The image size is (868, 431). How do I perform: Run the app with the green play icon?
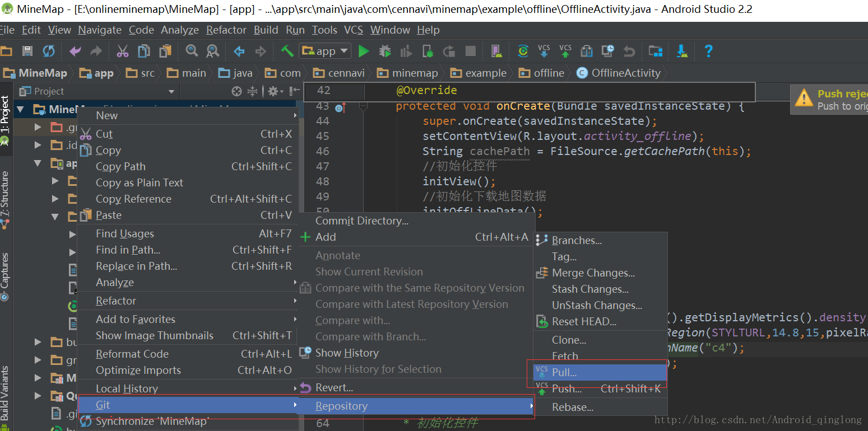364,51
